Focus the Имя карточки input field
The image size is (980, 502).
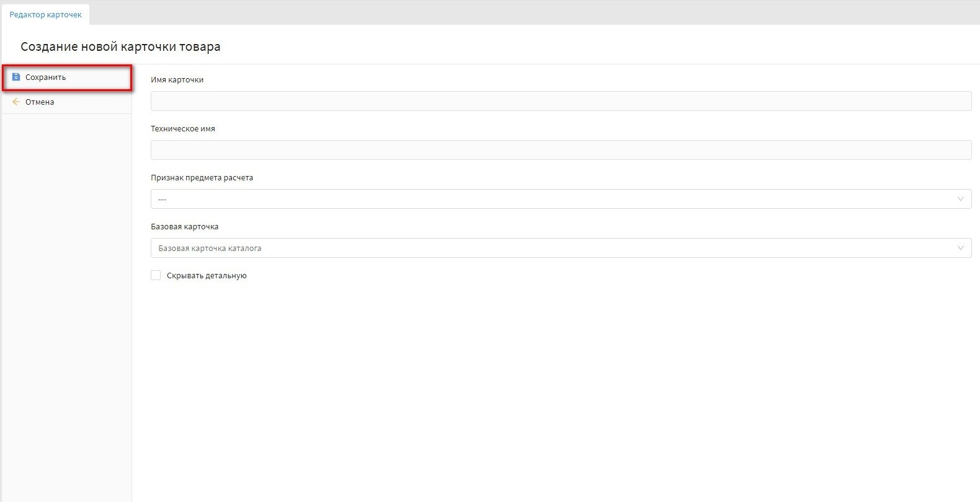click(561, 101)
